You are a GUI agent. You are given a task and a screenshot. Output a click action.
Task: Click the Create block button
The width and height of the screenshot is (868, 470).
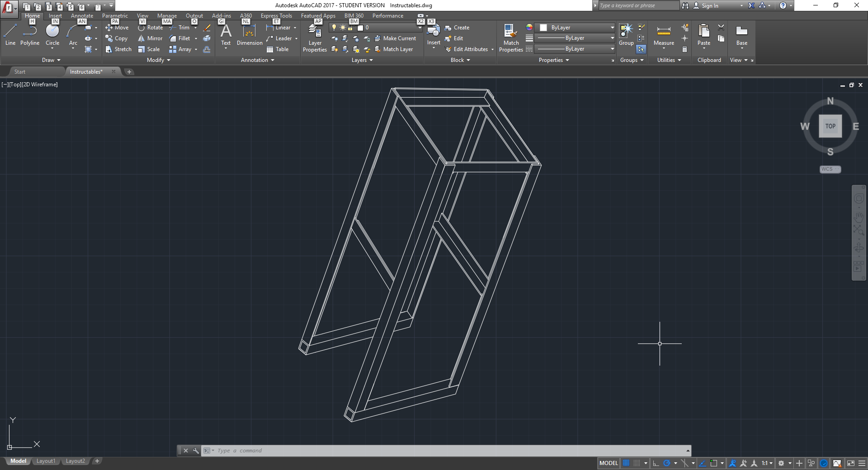(457, 28)
